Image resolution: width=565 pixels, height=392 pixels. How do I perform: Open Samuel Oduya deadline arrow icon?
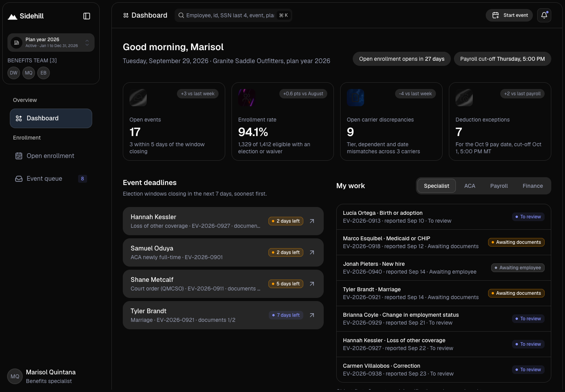point(312,252)
